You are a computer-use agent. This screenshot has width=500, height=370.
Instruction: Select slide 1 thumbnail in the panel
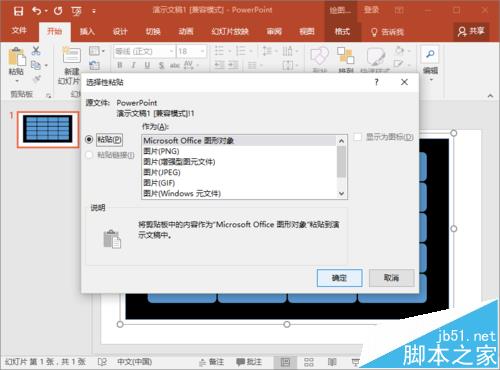pos(48,129)
